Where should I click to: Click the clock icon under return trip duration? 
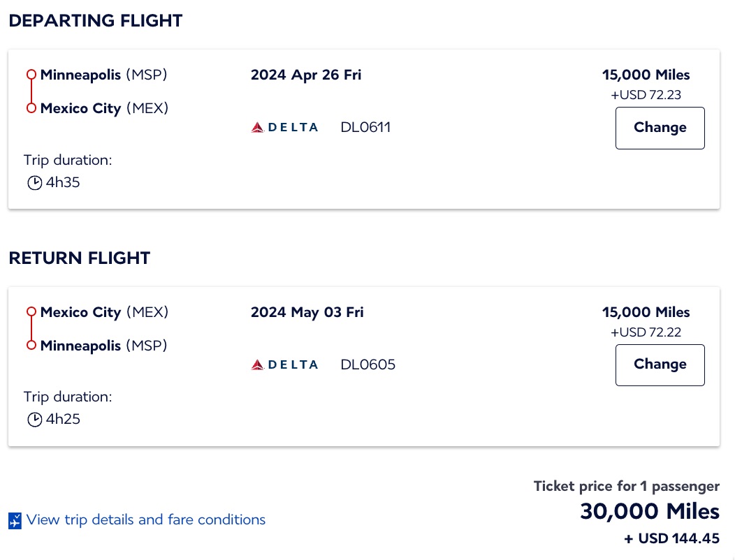point(34,419)
